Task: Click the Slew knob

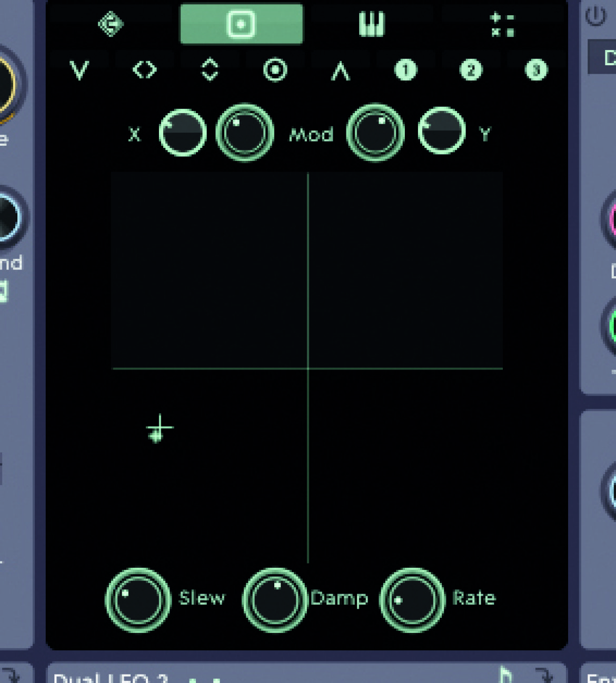Action: (x=138, y=600)
